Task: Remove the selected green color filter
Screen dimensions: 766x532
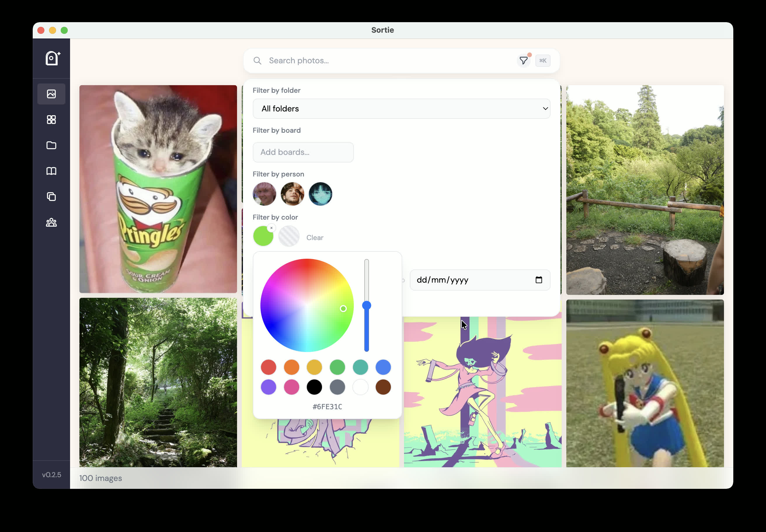Action: coord(271,228)
